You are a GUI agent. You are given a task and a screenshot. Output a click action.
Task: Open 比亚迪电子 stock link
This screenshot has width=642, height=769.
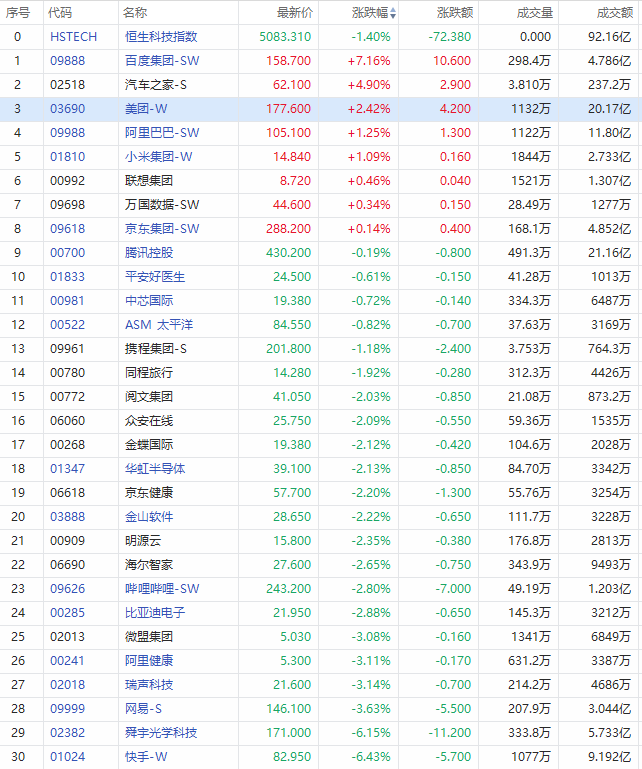[155, 614]
